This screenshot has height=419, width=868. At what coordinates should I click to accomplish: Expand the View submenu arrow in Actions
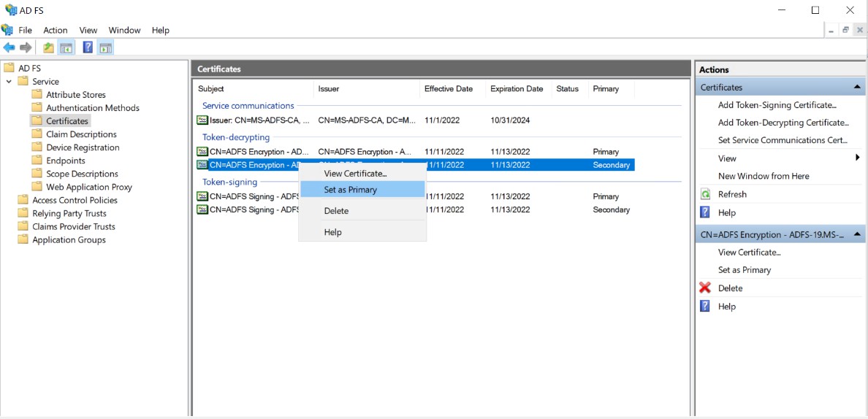point(857,158)
